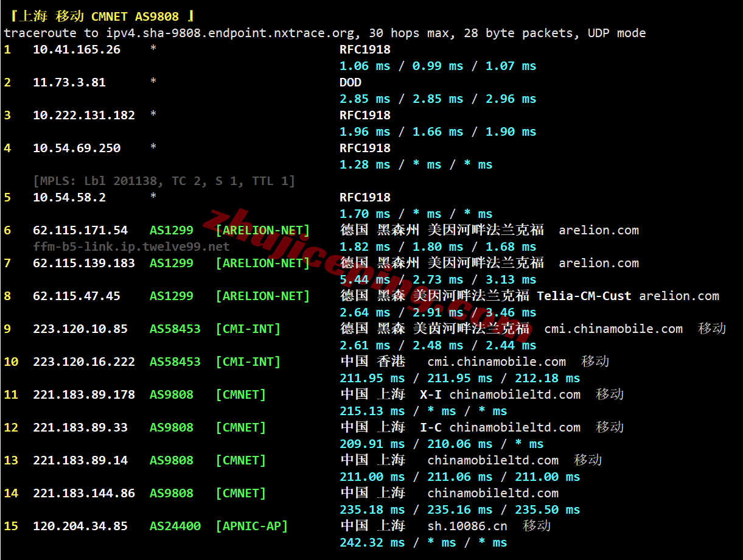The height and width of the screenshot is (560, 743).
Task: Click AS58453 on hop 10
Action: (x=175, y=362)
